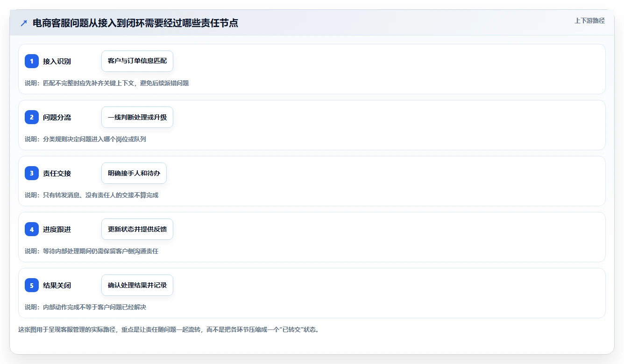
Task: Click the 结果关闭 step label
Action: 57,285
